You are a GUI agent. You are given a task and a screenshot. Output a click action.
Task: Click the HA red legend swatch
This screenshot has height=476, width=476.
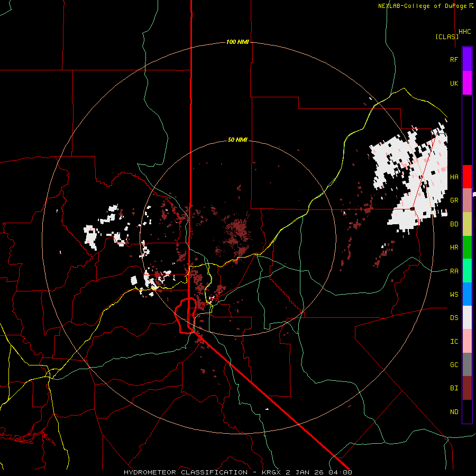pyautogui.click(x=467, y=177)
